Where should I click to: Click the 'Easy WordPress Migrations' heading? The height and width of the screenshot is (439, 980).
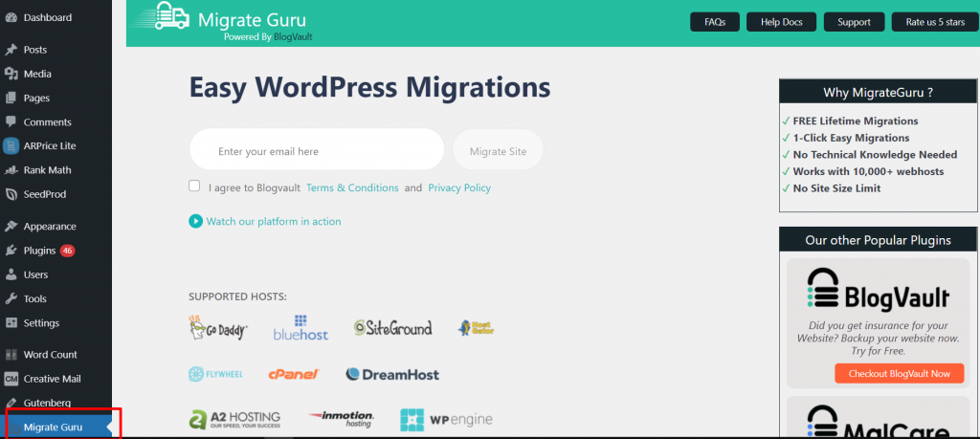(370, 87)
